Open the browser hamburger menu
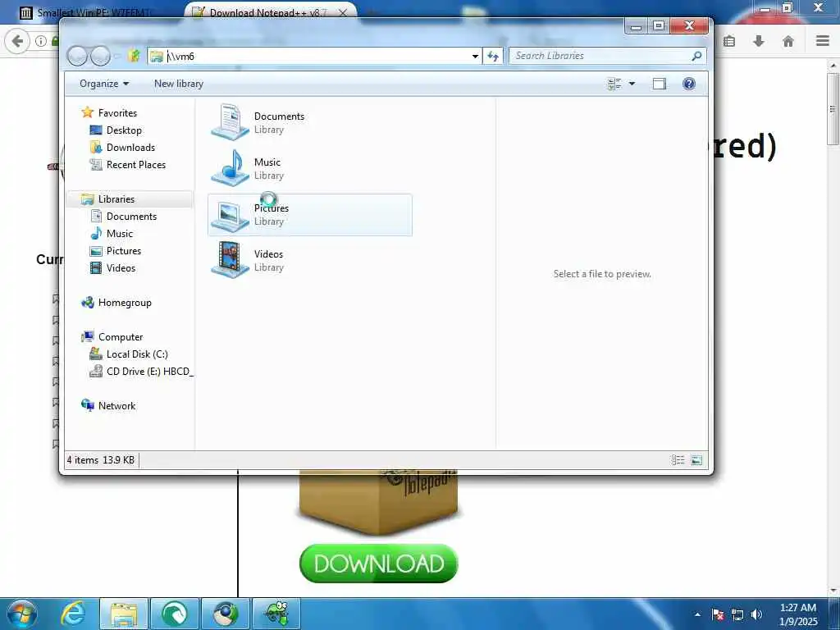Viewport: 840px width, 630px height. (823, 41)
